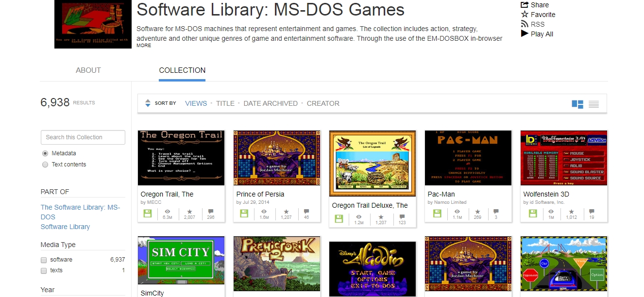
Task: Sort results by CREATOR
Action: (323, 103)
